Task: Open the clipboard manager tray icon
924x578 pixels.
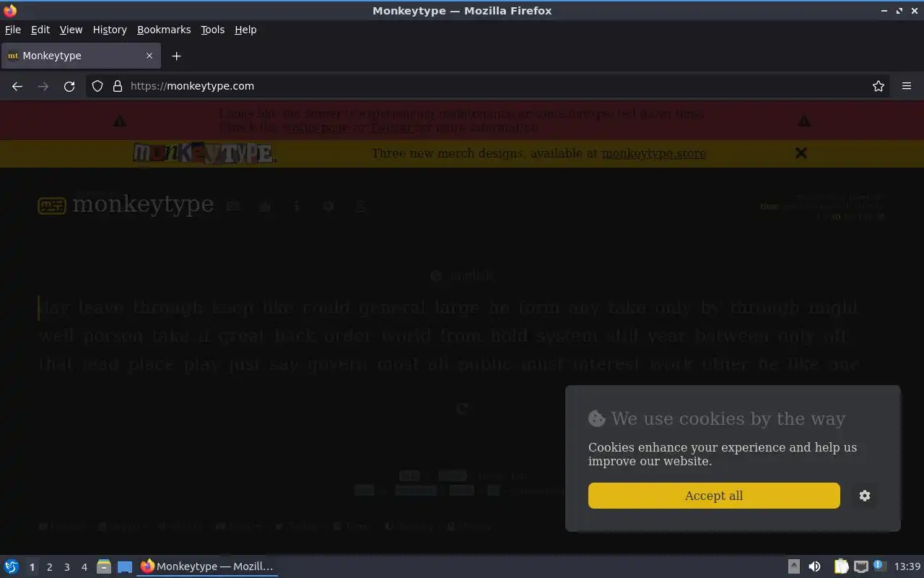Action: [x=841, y=566]
